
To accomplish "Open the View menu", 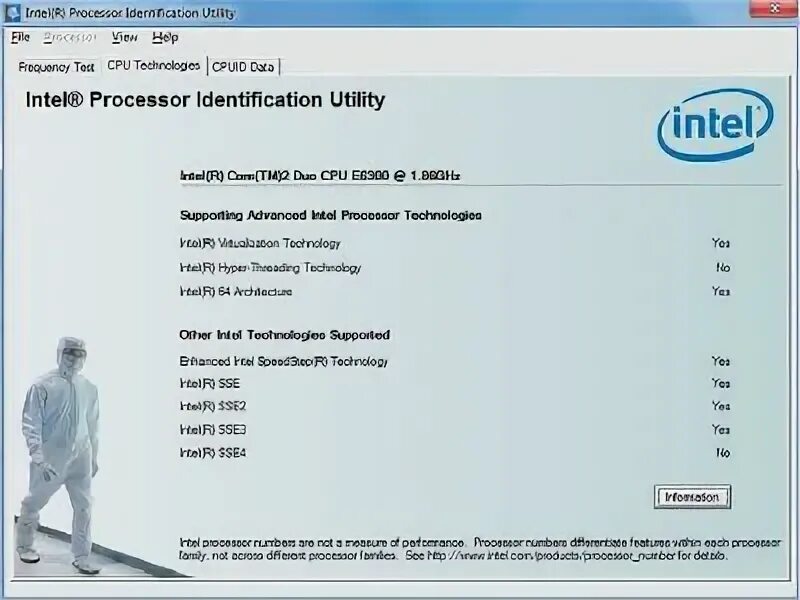I will [124, 37].
